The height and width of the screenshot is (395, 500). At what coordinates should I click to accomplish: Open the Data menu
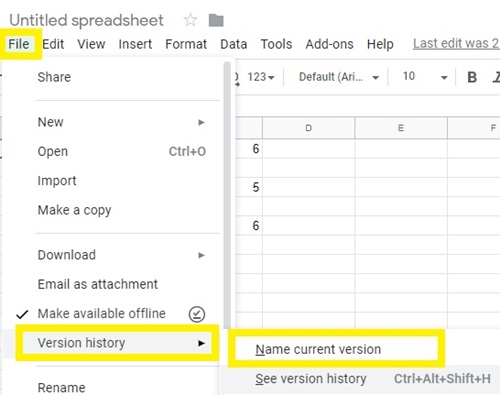click(234, 44)
